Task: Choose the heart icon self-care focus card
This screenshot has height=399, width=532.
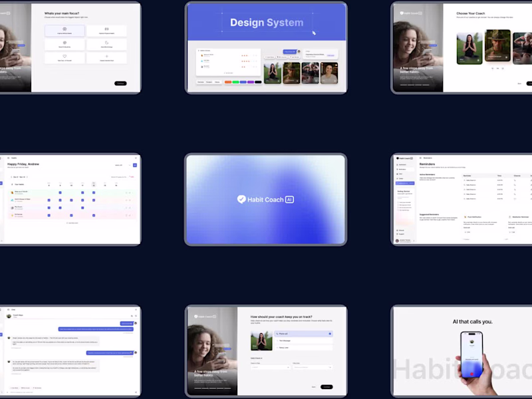Action: point(65,58)
